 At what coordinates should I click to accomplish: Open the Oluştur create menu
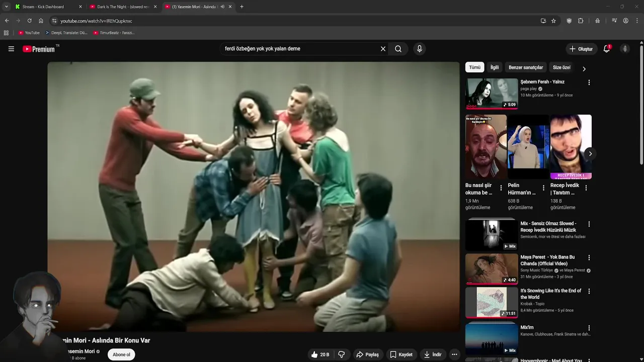(x=581, y=49)
